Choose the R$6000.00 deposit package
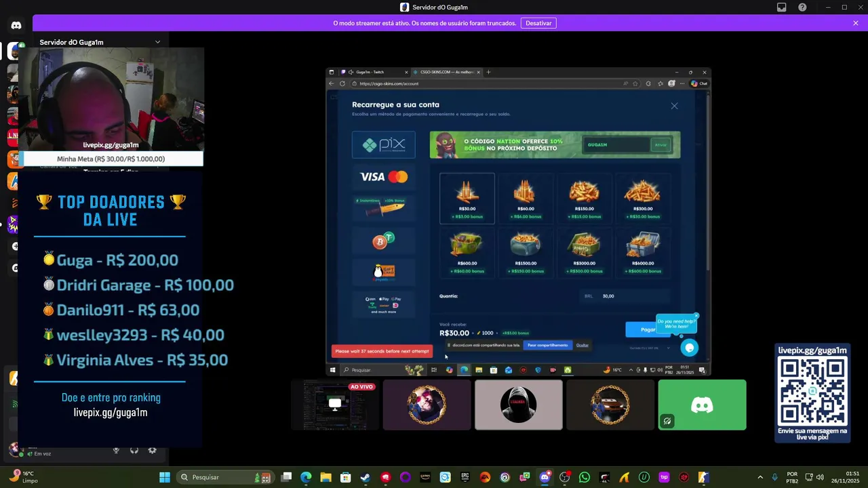 (x=642, y=252)
